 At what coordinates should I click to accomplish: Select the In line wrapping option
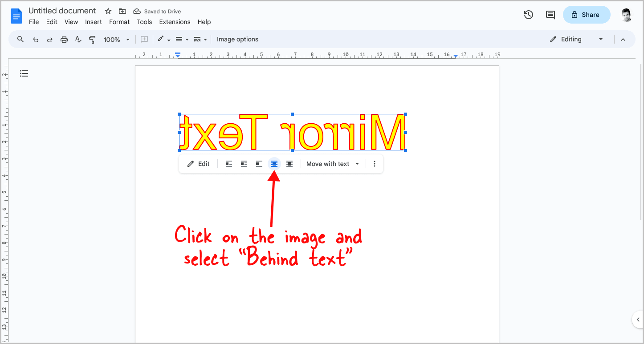coord(228,164)
